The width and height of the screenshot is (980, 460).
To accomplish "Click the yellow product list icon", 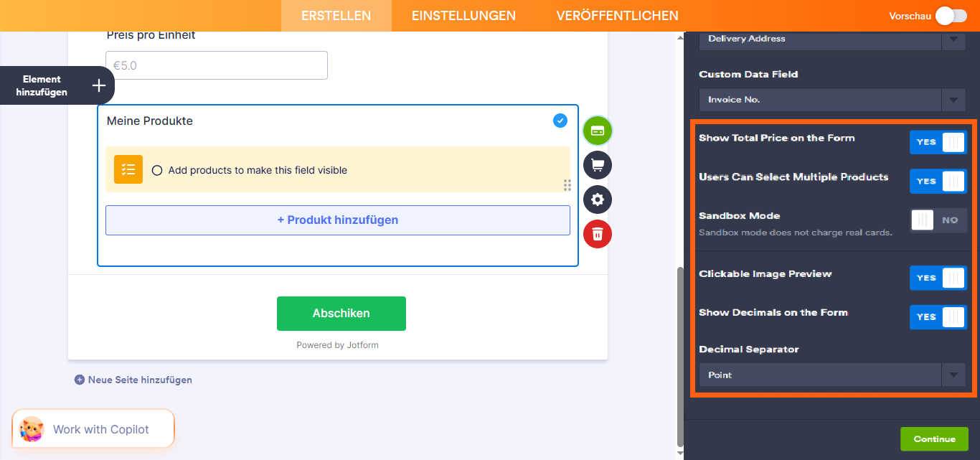I will (128, 169).
